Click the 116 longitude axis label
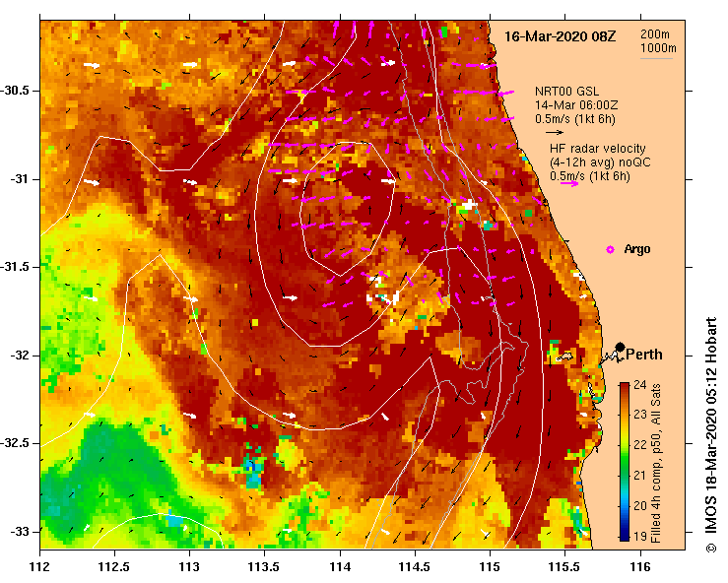The width and height of the screenshot is (728, 583). (x=640, y=567)
